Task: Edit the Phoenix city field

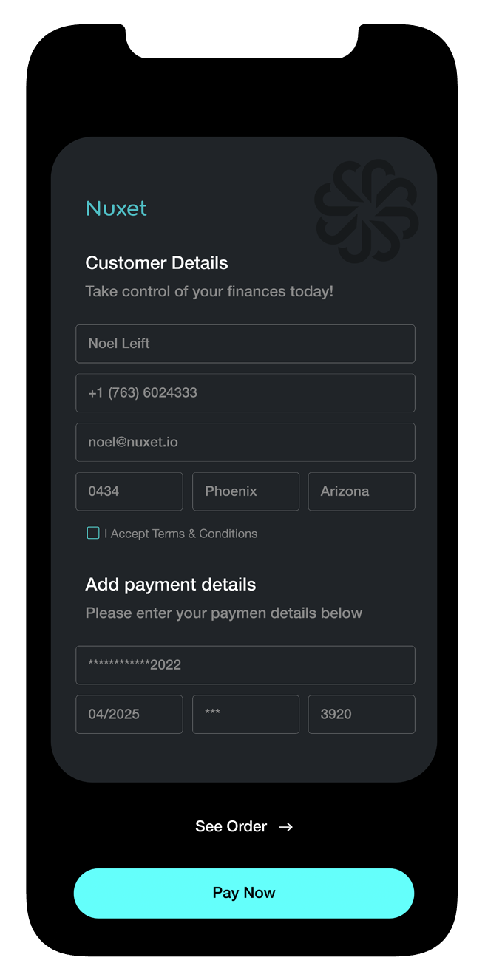Action: click(245, 491)
